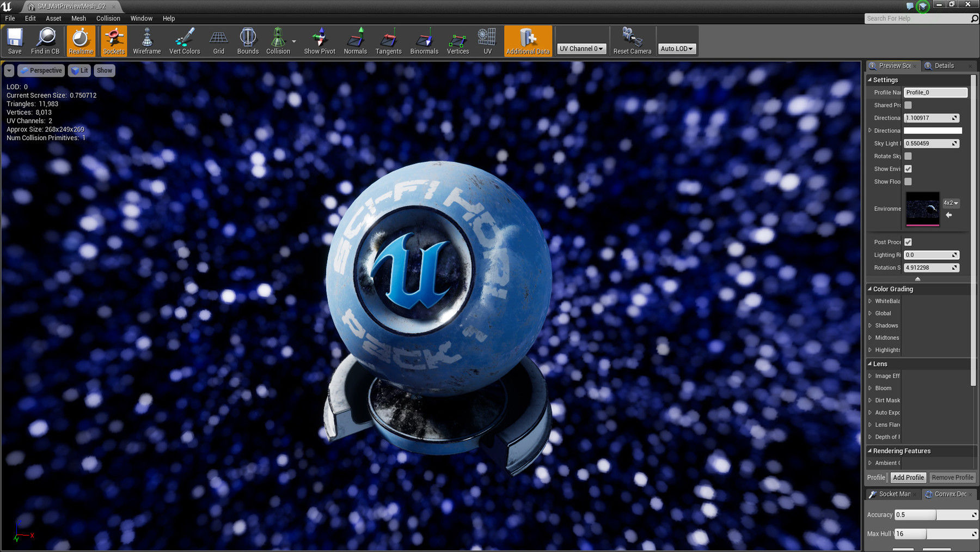Click the Reset Camera icon
The height and width of the screenshot is (552, 980).
[x=632, y=41]
